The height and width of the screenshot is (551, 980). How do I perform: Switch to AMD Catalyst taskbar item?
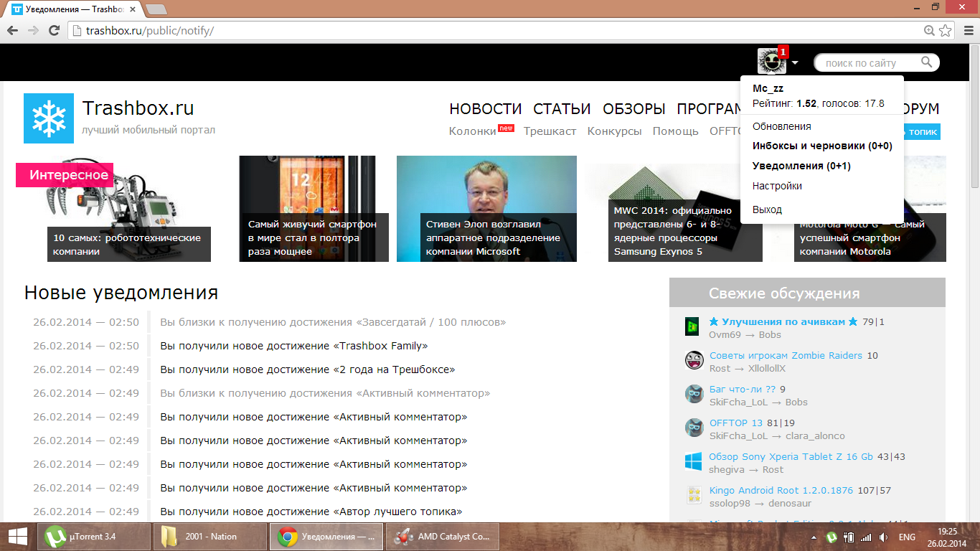(443, 536)
